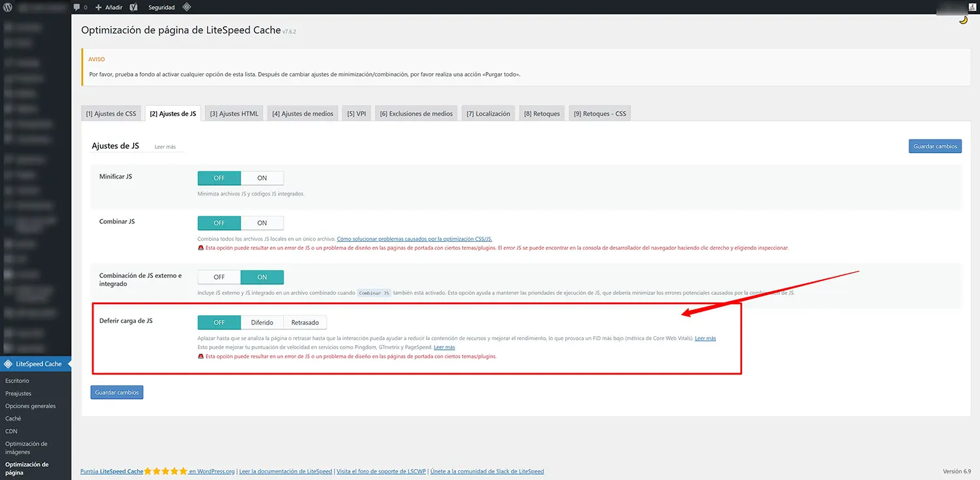Click the five-star rating icons in the footer

tap(165, 471)
